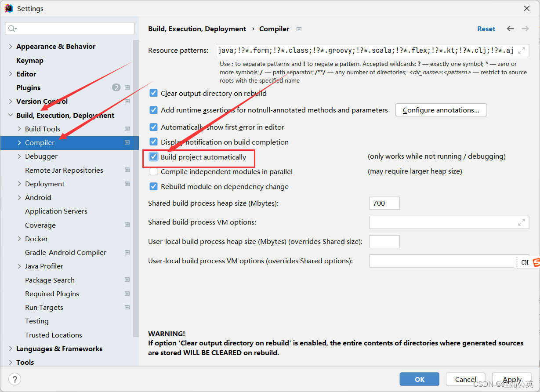Go forward with the right arrow icon
This screenshot has width=540, height=392.
point(525,29)
